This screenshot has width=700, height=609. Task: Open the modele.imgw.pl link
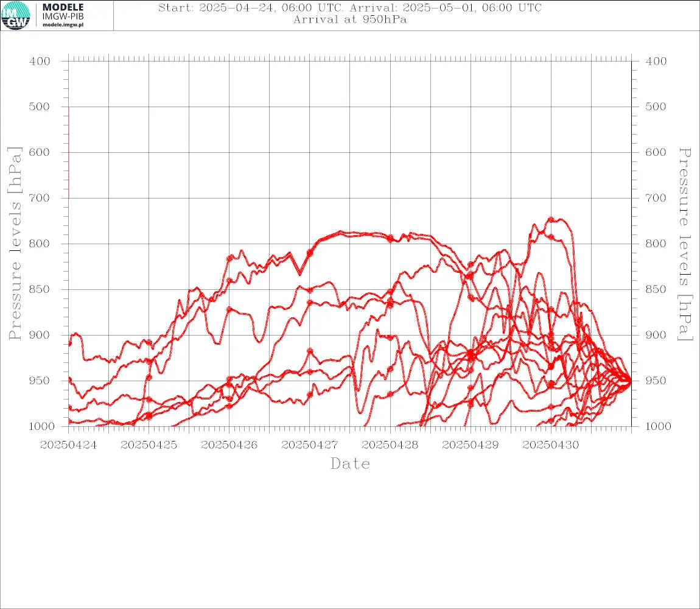(63, 25)
